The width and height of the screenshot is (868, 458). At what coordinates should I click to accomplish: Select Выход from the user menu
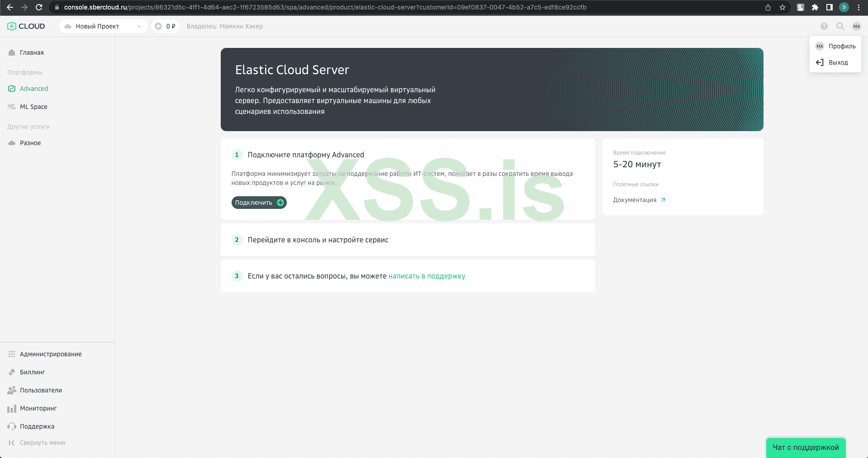pos(835,62)
